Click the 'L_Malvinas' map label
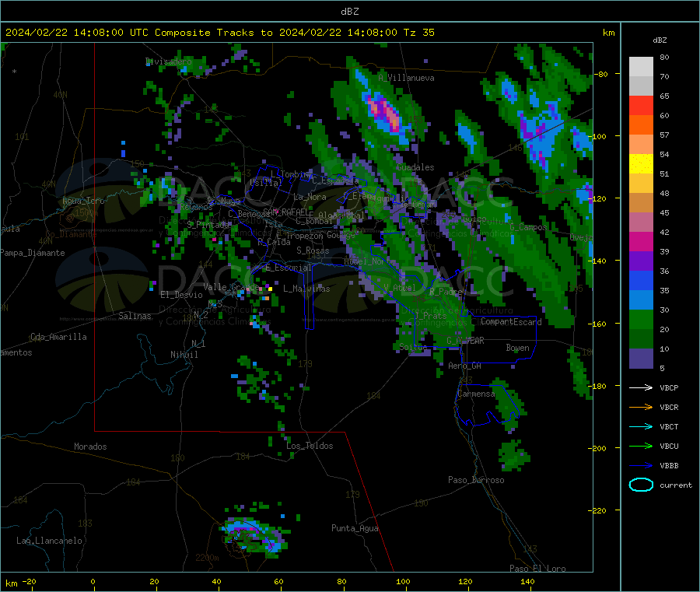The image size is (700, 592). 306,289
